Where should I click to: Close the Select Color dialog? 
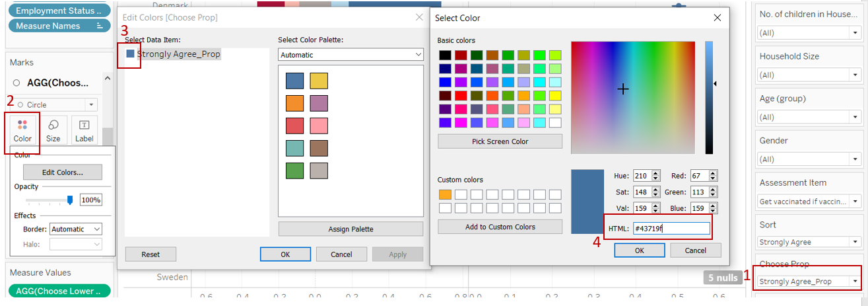click(718, 18)
